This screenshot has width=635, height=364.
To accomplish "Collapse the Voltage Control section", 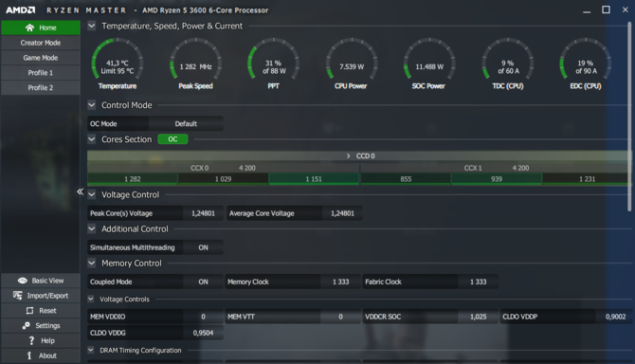I will (92, 194).
